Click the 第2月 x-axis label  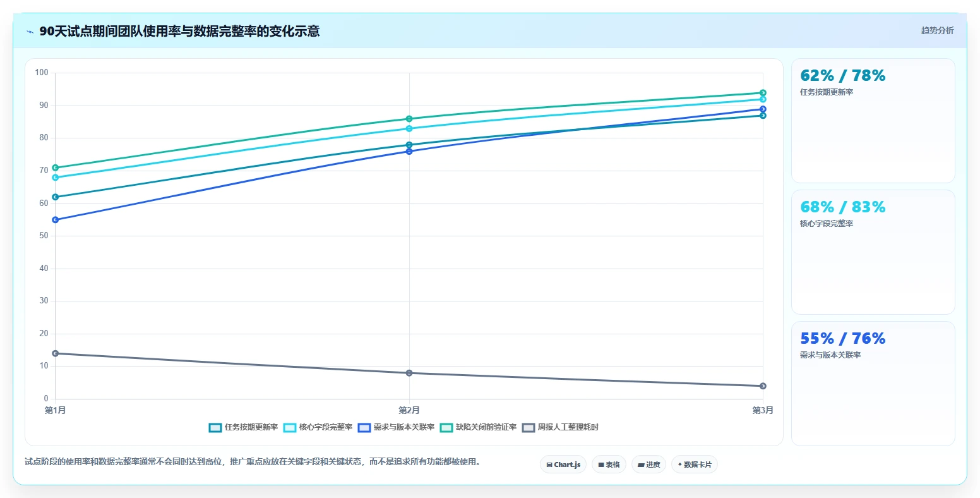coord(409,411)
